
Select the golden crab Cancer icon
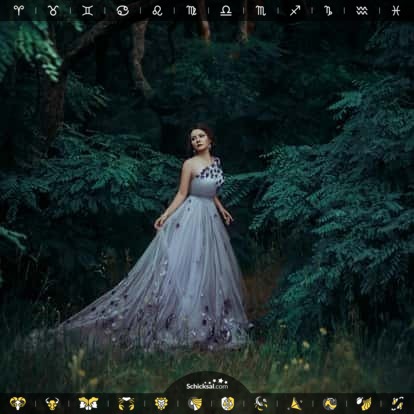point(126,404)
